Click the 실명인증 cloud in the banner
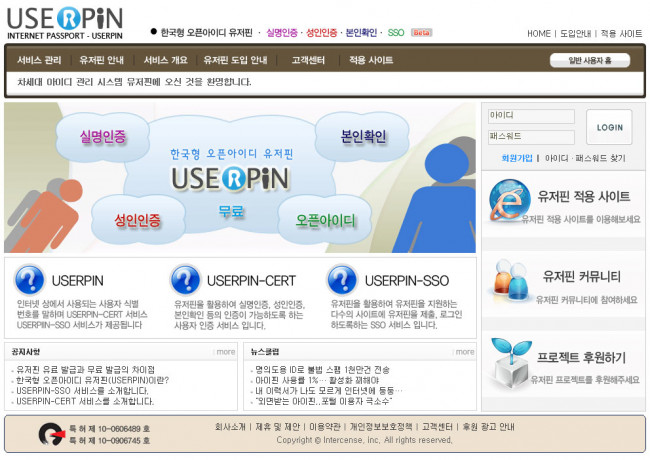650x460 pixels. (x=102, y=136)
